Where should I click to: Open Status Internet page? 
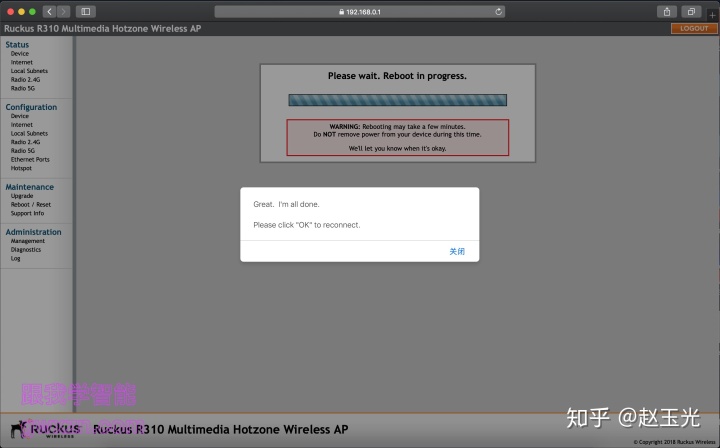click(22, 62)
